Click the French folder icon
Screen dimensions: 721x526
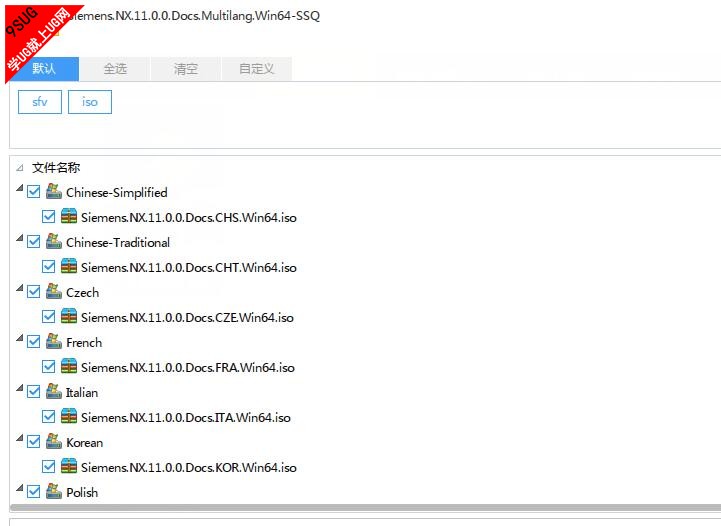54,342
